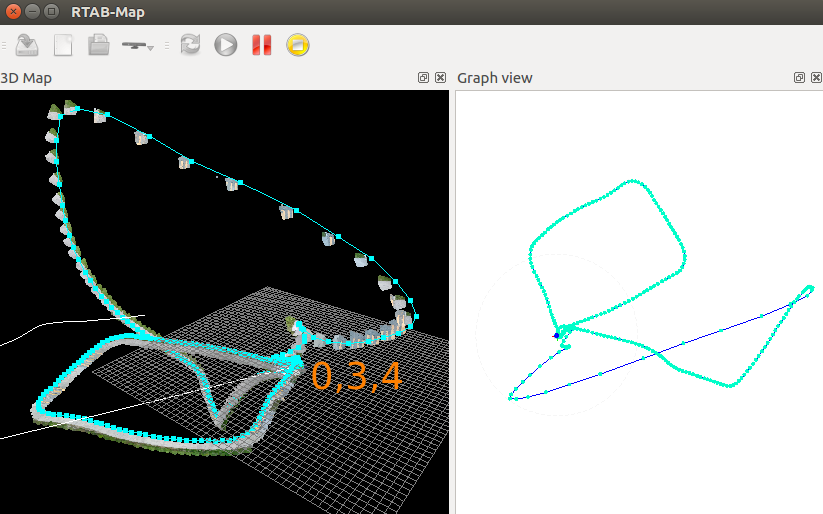823x514 pixels.
Task: Click the orange 0,3,4 label in 3D map
Action: point(356,375)
